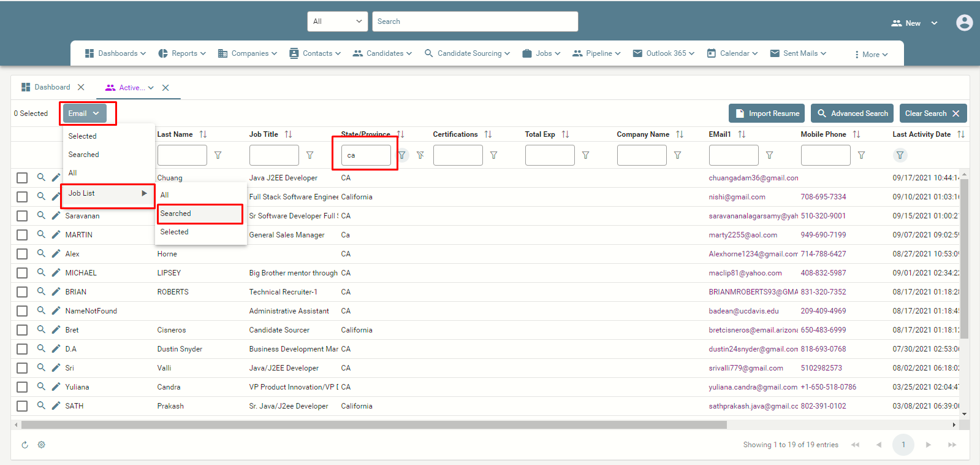Close the Active candidates tab with X

[165, 88]
